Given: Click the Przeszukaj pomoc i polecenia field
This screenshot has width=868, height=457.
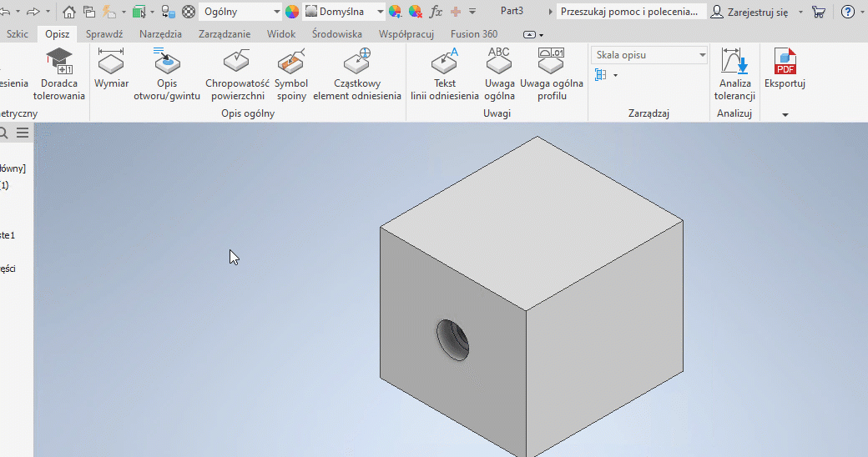Looking at the screenshot, I should tap(631, 12).
